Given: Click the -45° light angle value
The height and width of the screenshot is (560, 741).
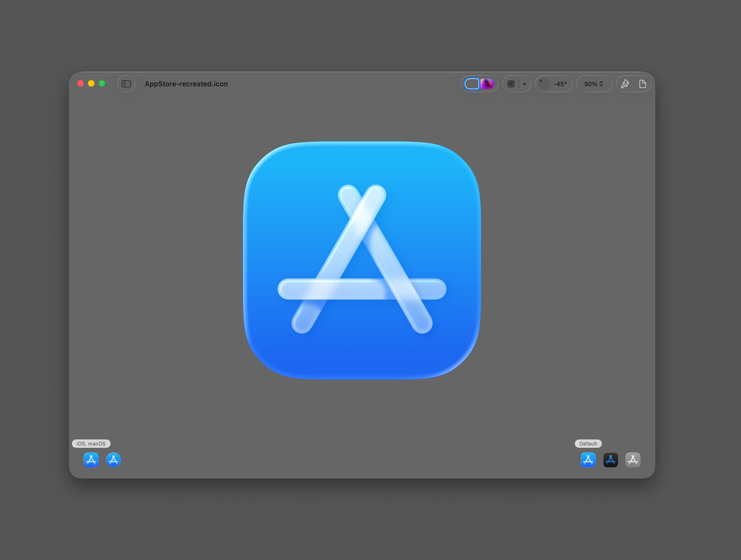Looking at the screenshot, I should [560, 84].
